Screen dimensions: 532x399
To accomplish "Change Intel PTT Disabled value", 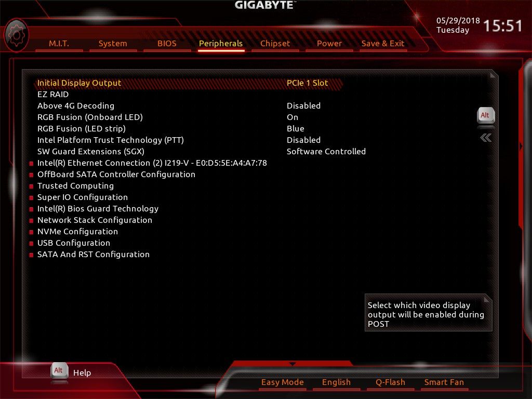I will pos(303,140).
